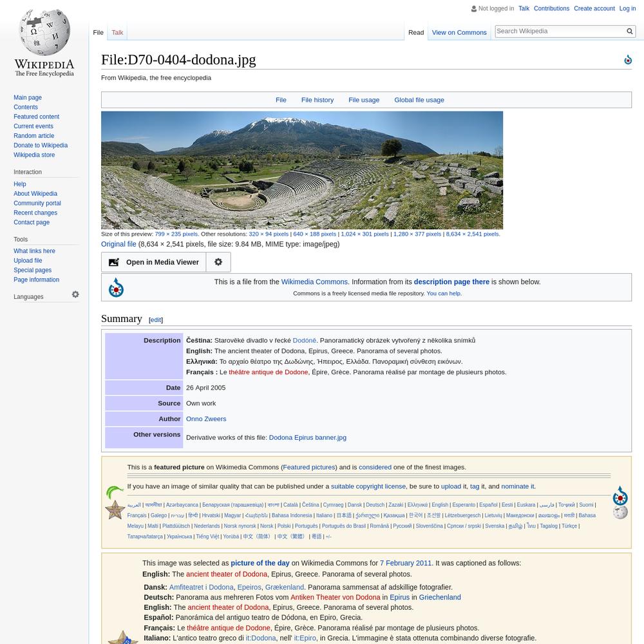Open the 7 February 2011 link

coord(406,563)
